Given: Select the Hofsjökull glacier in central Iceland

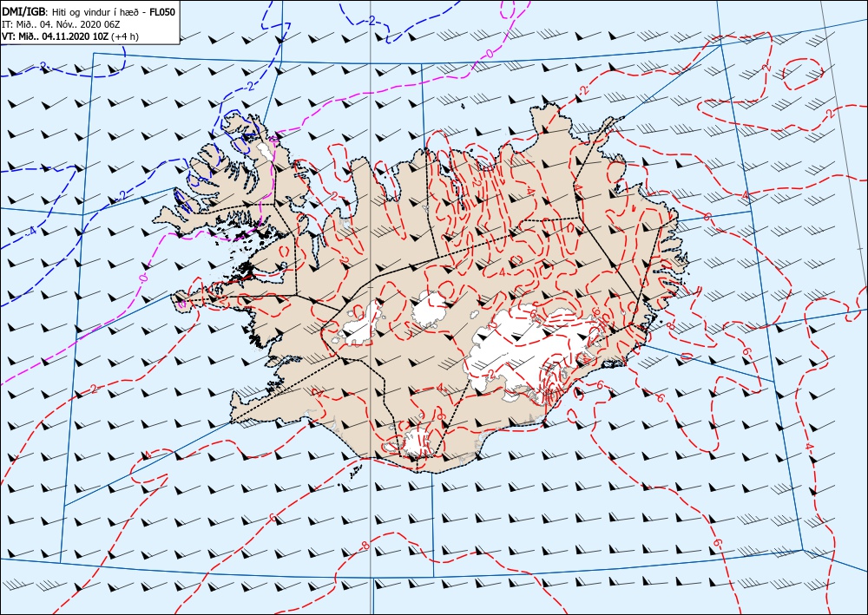Looking at the screenshot, I should click(431, 308).
